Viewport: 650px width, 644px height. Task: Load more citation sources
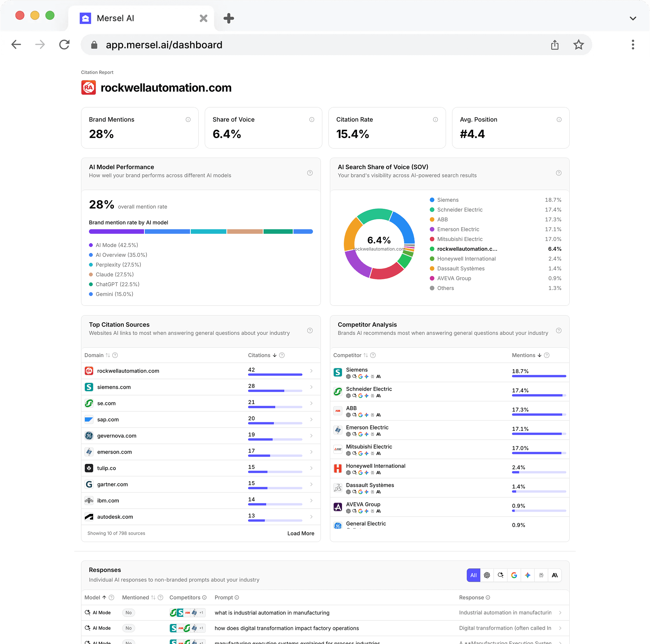pos(300,533)
